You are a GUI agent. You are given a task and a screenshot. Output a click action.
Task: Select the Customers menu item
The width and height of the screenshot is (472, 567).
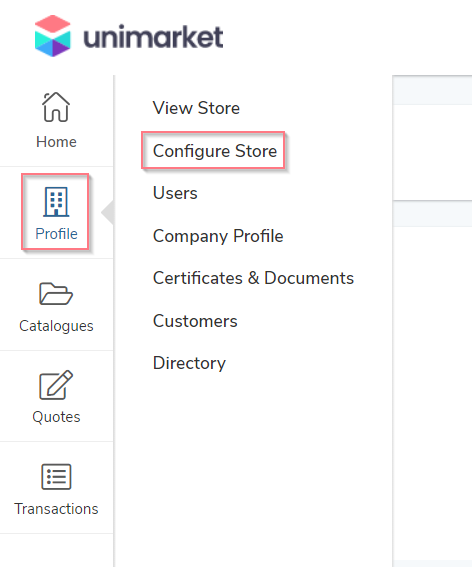click(195, 321)
